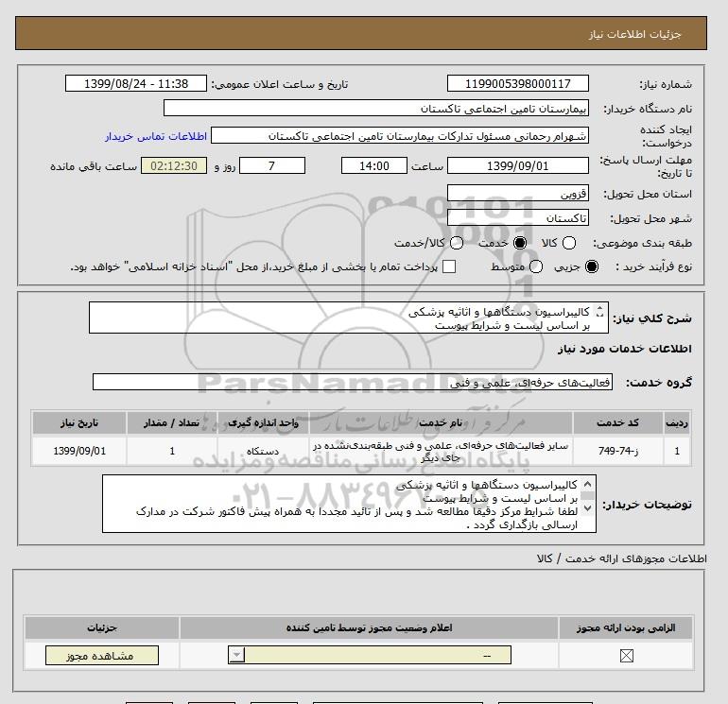Image resolution: width=728 pixels, height=704 pixels.
Task: Click the announcement date field 1399/08/24 - 11:38
Action: [136, 83]
